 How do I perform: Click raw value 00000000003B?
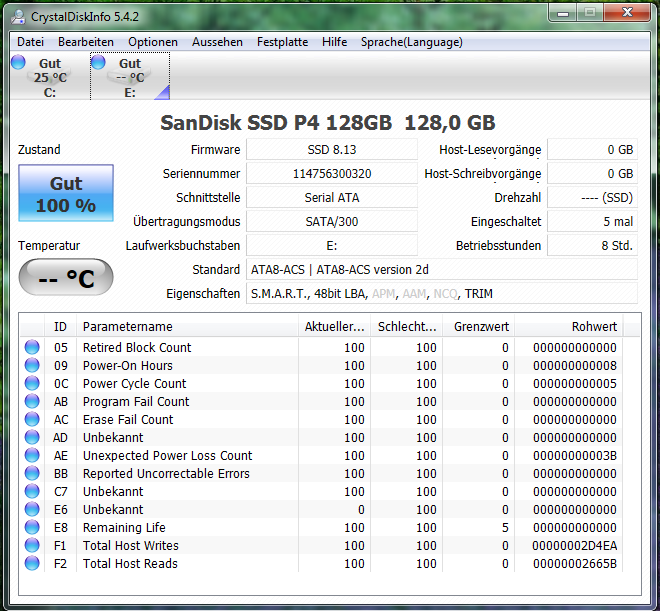point(575,456)
